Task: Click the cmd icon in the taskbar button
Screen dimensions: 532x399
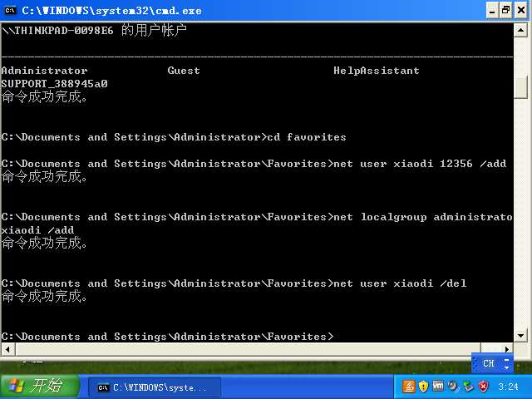Action: tap(103, 387)
